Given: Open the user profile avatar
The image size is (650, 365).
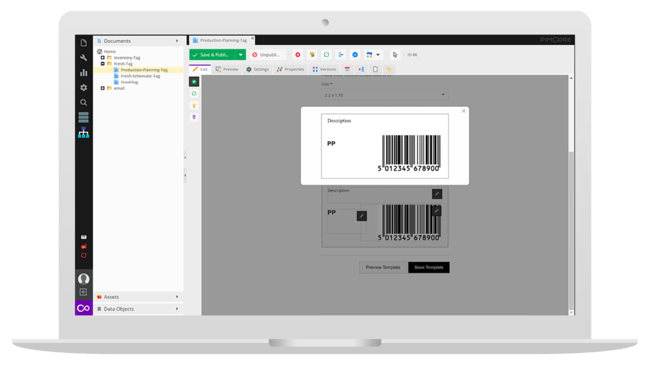Looking at the screenshot, I should click(83, 279).
